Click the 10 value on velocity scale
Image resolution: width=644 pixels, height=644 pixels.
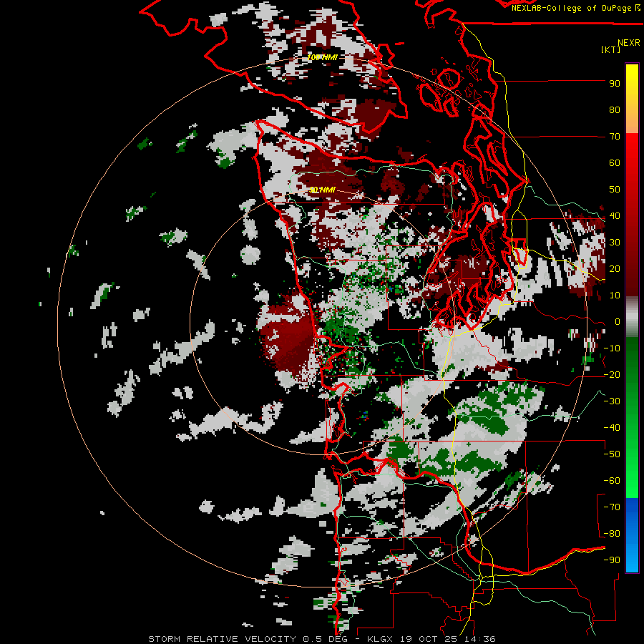point(615,296)
